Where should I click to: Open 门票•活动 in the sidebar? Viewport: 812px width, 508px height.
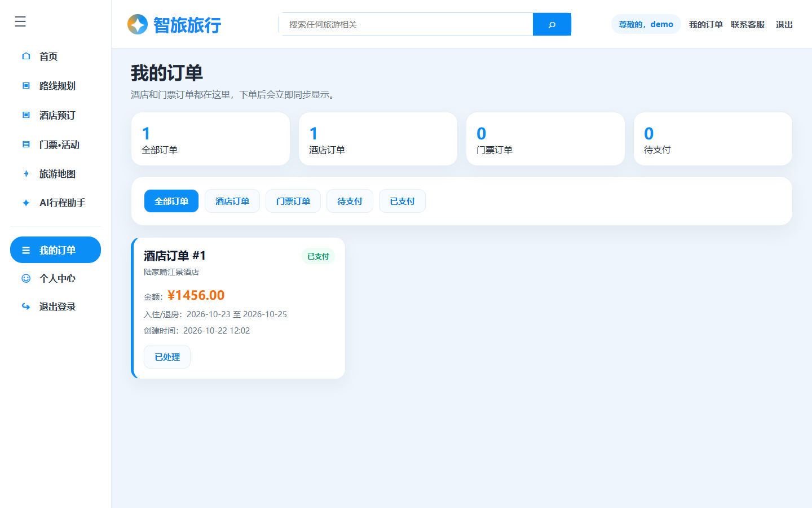(55, 144)
